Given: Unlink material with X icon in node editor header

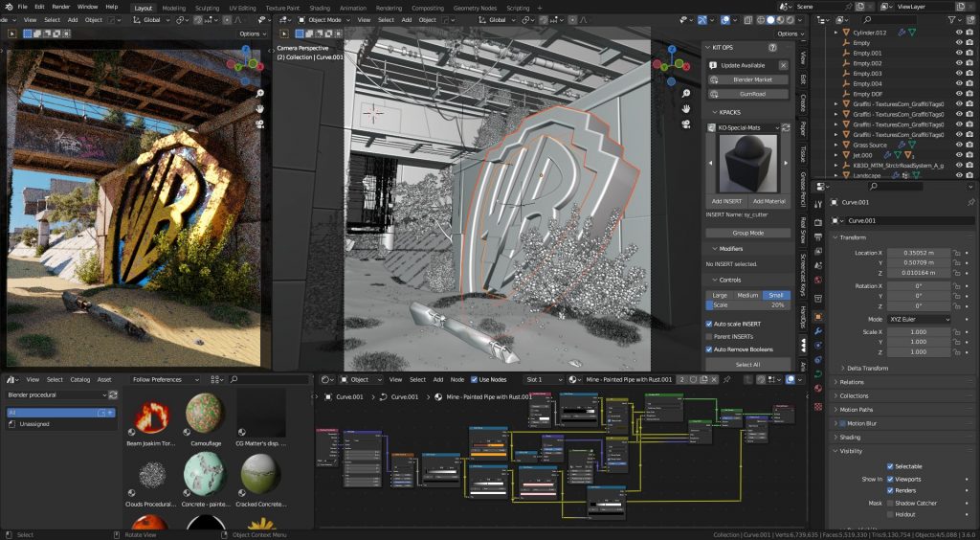Looking at the screenshot, I should coord(715,379).
